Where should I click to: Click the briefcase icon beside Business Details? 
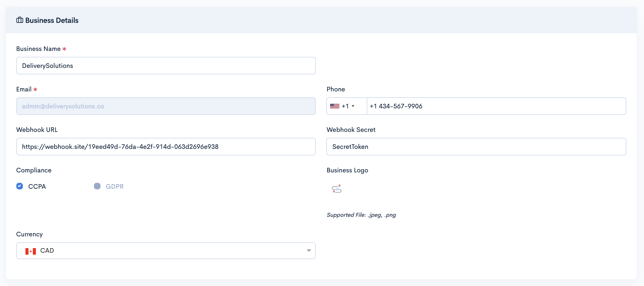point(20,20)
